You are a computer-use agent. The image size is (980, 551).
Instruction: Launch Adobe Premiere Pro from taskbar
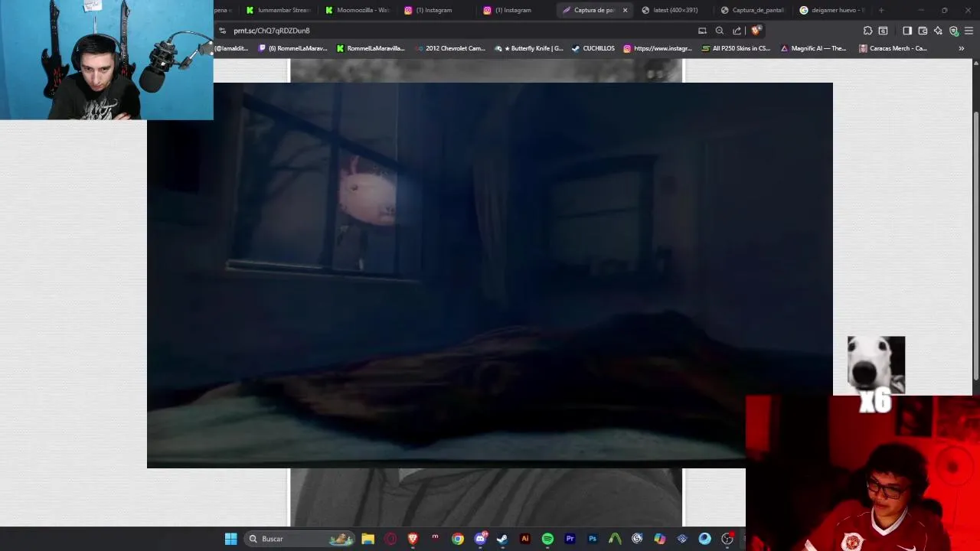570,539
